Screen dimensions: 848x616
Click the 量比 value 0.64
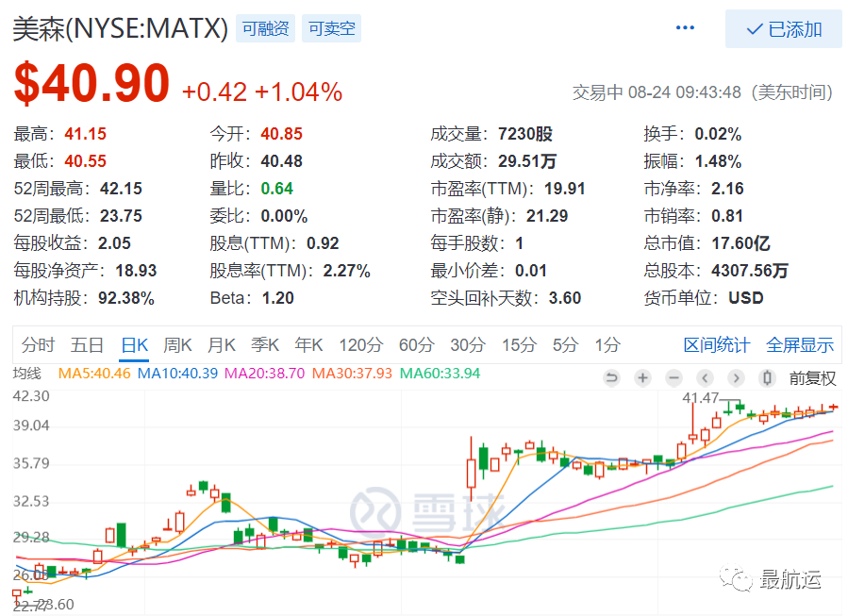click(x=277, y=189)
